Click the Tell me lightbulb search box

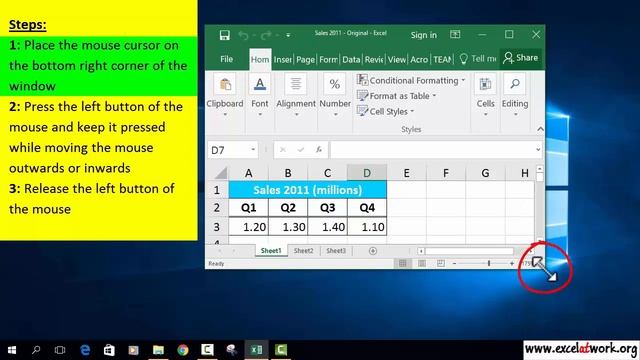tap(478, 59)
